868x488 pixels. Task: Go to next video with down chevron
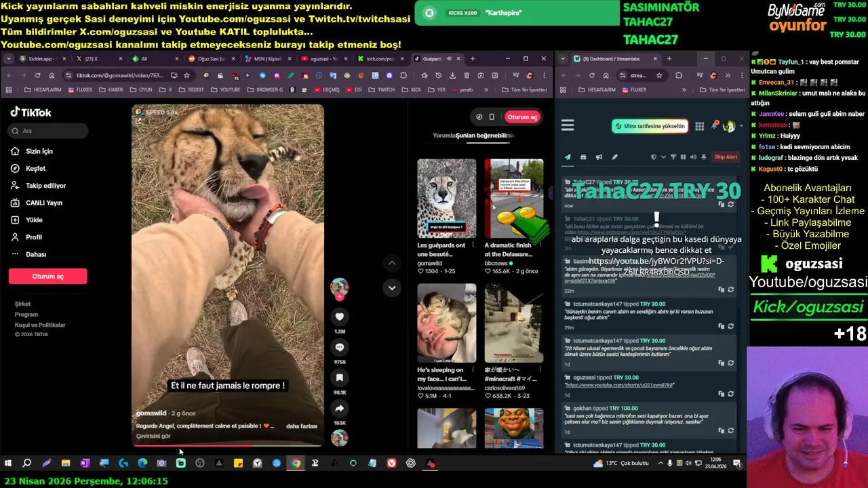pos(391,288)
